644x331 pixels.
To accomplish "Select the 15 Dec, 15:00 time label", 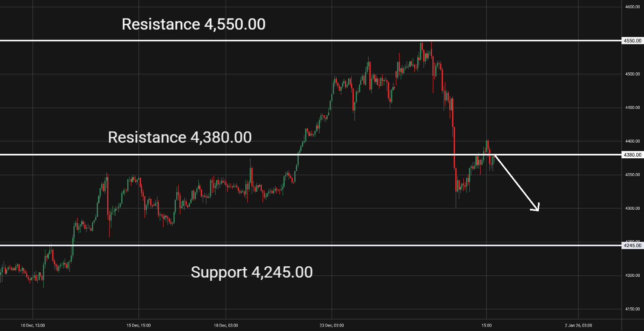I will [x=139, y=325].
